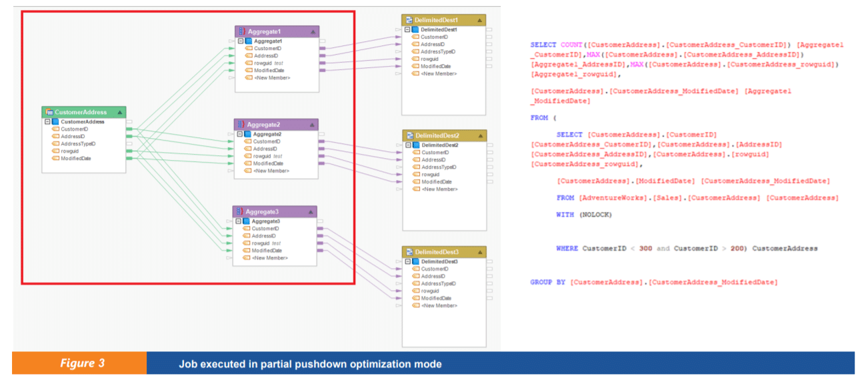This screenshot has height=388, width=868.
Task: Collapse the CustomerAddress field tree
Action: click(x=47, y=121)
